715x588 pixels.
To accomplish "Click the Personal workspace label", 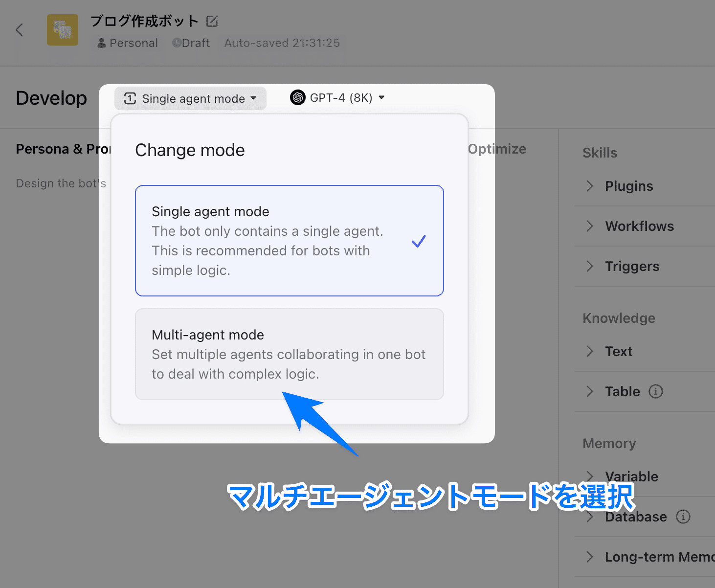I will 128,43.
